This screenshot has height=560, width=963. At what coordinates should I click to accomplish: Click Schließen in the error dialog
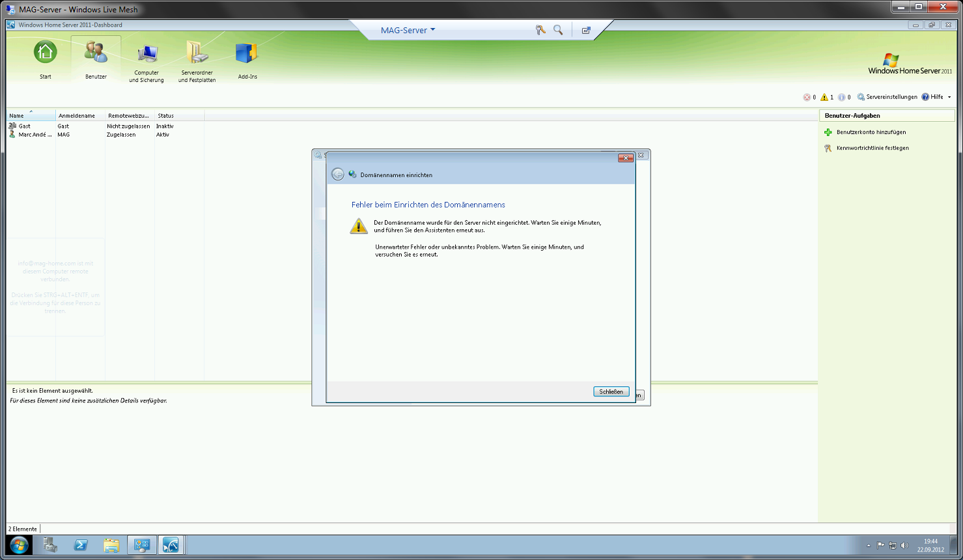[x=611, y=391]
